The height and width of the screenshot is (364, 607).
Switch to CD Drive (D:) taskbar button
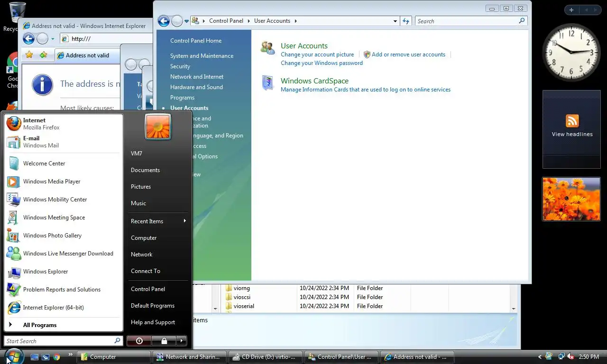point(265,357)
